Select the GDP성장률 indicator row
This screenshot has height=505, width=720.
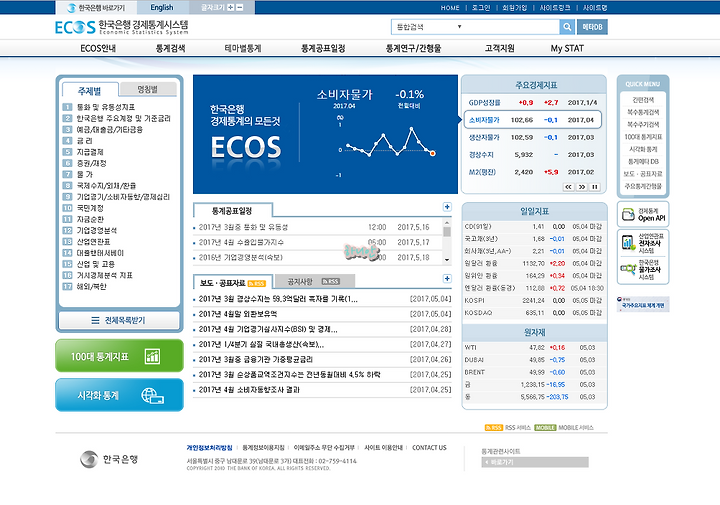point(533,102)
